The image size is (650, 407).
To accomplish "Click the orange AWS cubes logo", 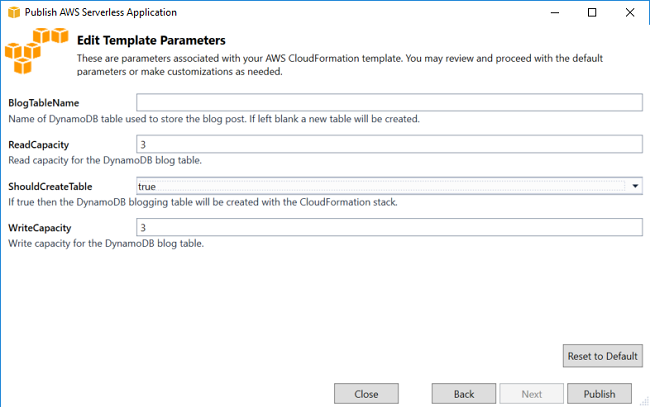I will [37, 51].
